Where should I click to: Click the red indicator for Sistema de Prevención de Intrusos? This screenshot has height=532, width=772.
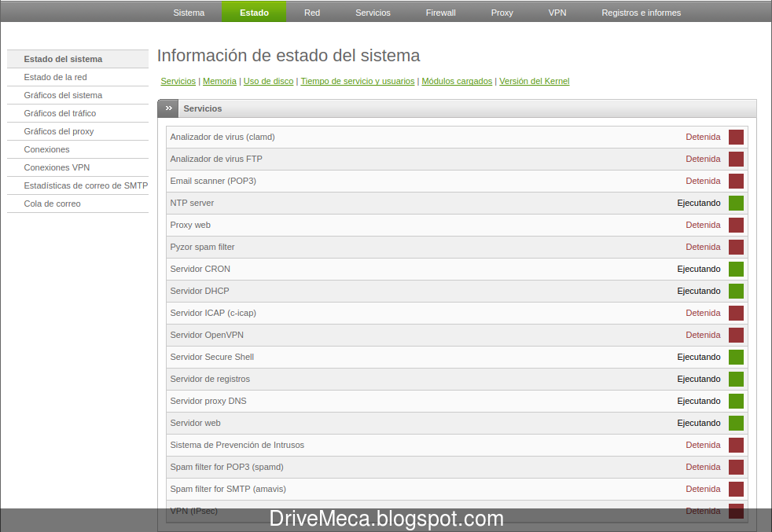[736, 445]
